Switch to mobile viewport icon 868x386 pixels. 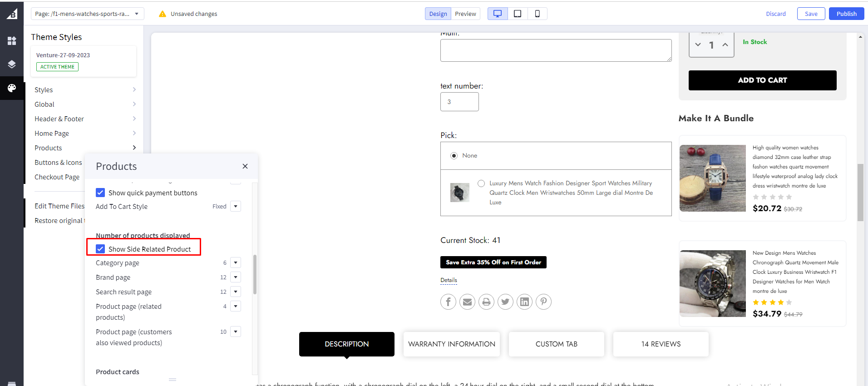[538, 14]
